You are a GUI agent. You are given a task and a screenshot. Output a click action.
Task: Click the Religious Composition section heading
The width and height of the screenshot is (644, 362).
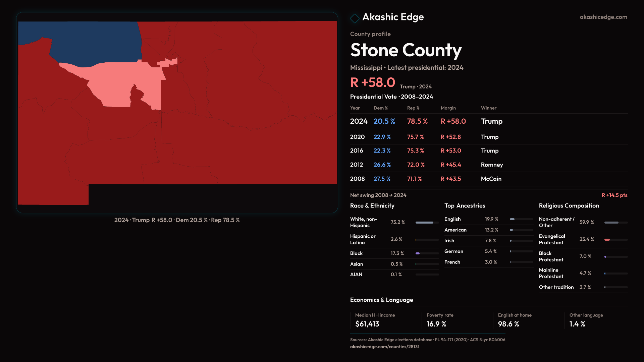[x=569, y=206]
